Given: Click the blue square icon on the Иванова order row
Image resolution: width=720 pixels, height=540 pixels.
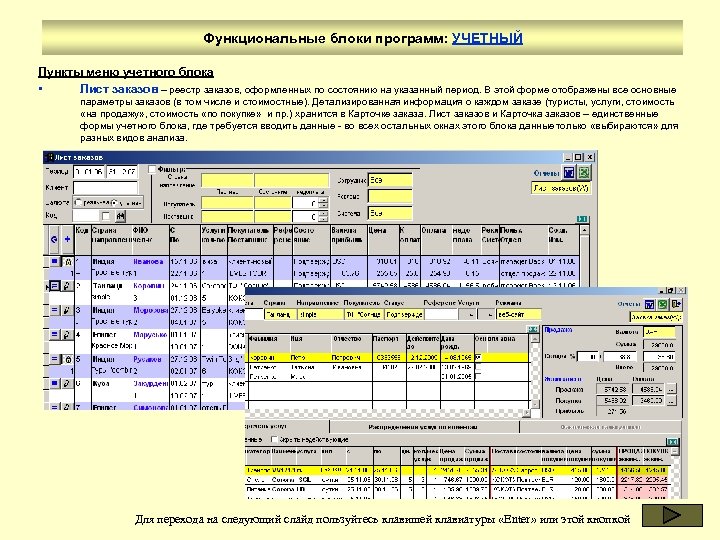Looking at the screenshot, I should pos(54,261).
